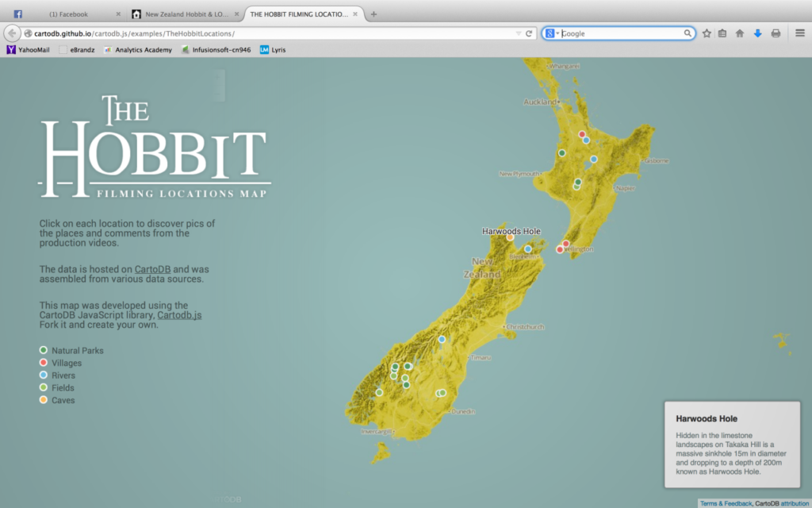Click the green Natural Parks legend dot
The image size is (812, 508).
[44, 350]
